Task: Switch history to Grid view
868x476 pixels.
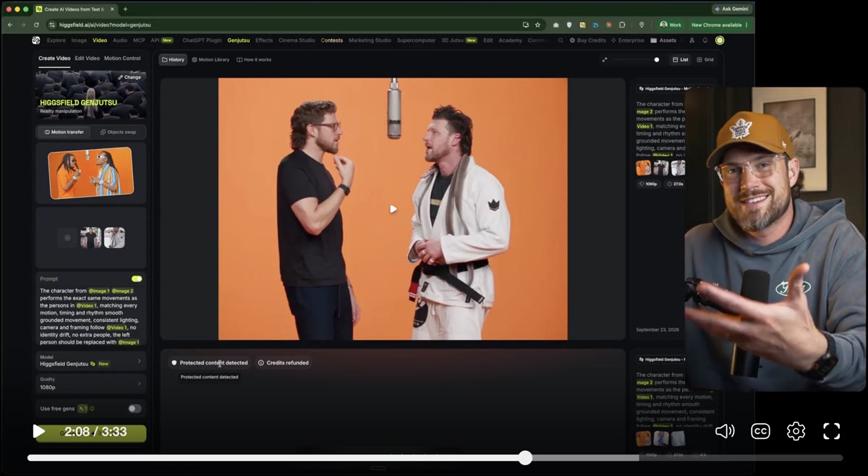Action: pyautogui.click(x=705, y=59)
